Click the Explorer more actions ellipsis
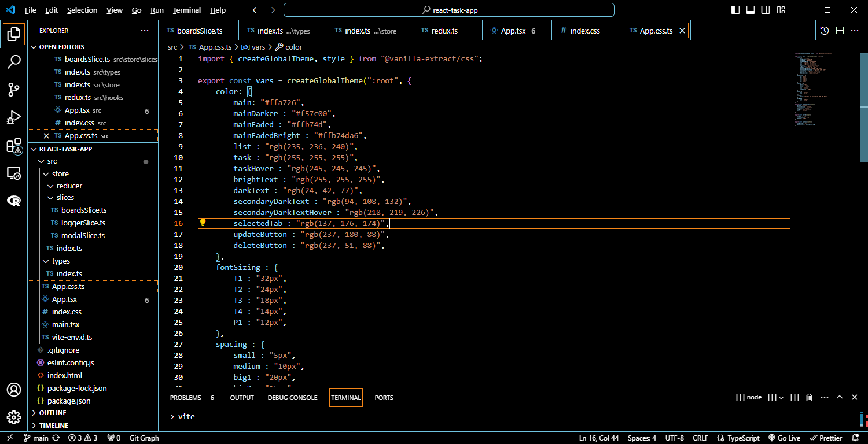This screenshot has width=868, height=444. click(145, 31)
